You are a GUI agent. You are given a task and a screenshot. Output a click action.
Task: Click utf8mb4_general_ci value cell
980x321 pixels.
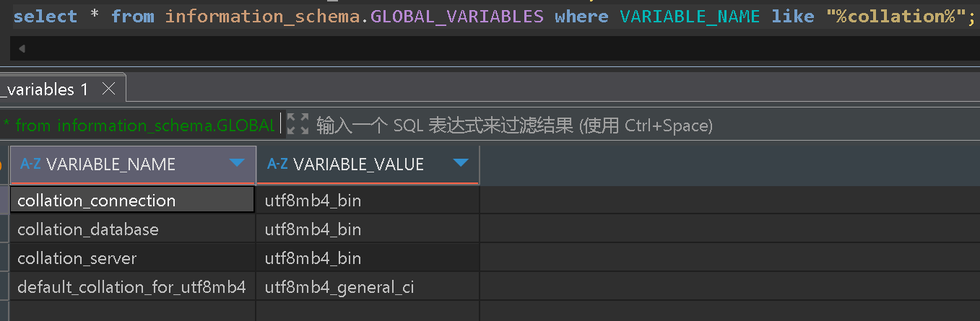click(368, 287)
